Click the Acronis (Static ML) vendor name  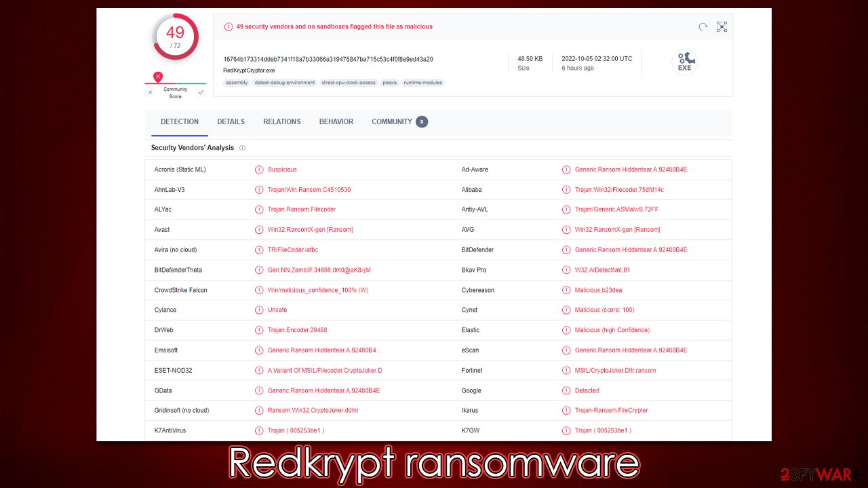tap(180, 169)
